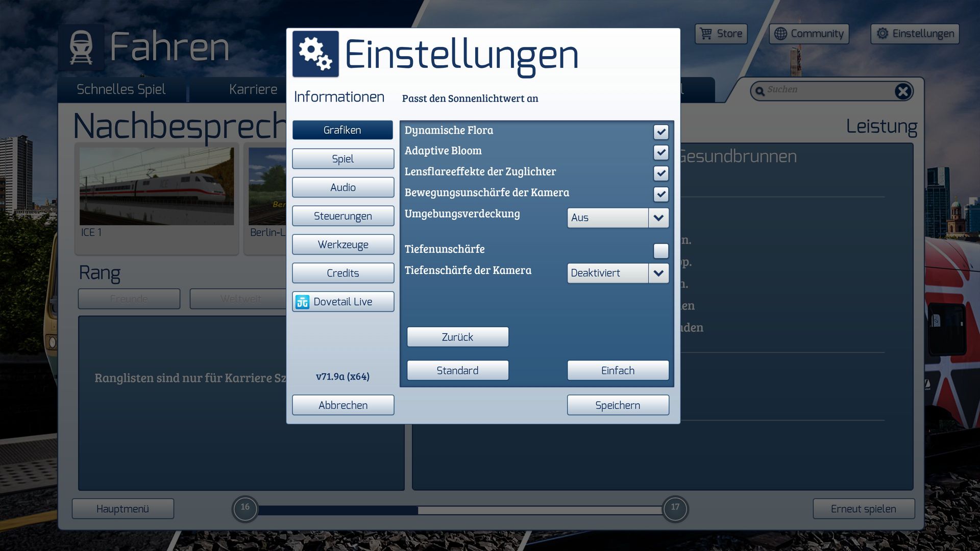Image resolution: width=980 pixels, height=551 pixels.
Task: Open Community via the globe icon
Action: (780, 34)
